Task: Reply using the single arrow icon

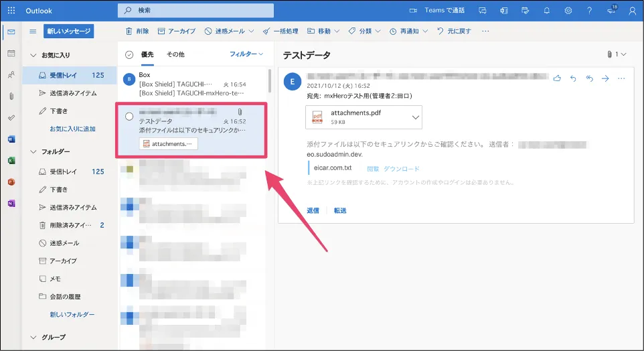Action: [573, 78]
